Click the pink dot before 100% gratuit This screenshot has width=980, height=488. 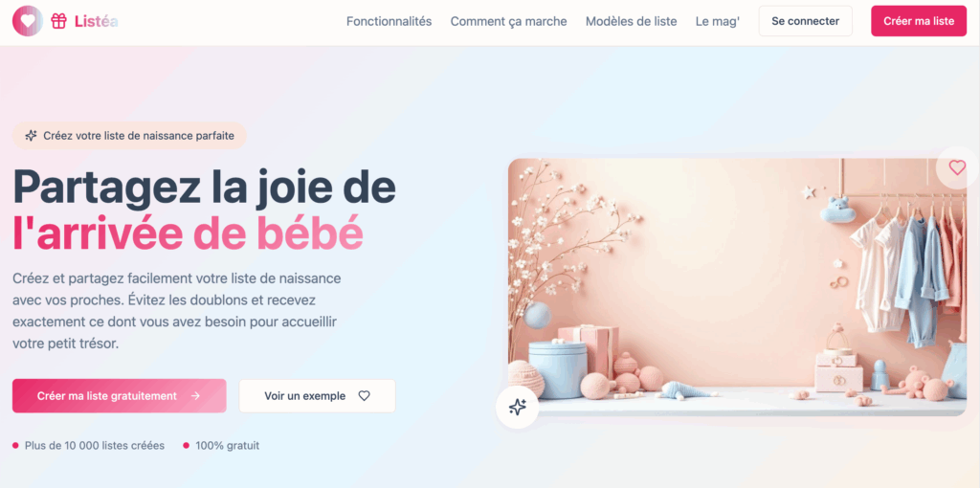point(187,446)
